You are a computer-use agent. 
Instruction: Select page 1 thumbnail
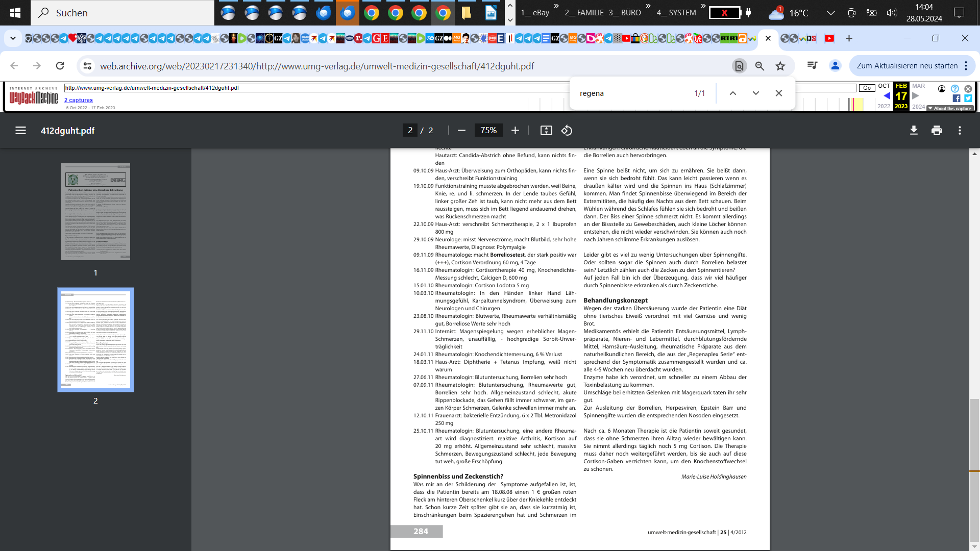95,212
